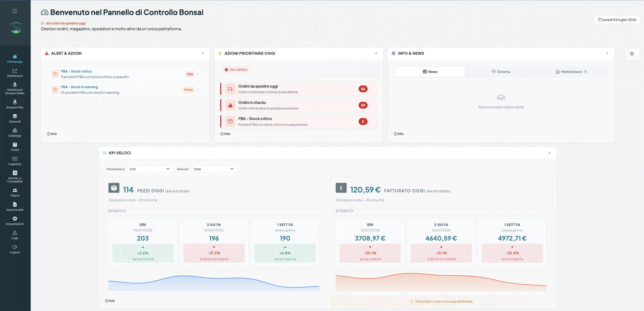
Task: Open Importa dati section
Action: [15, 207]
